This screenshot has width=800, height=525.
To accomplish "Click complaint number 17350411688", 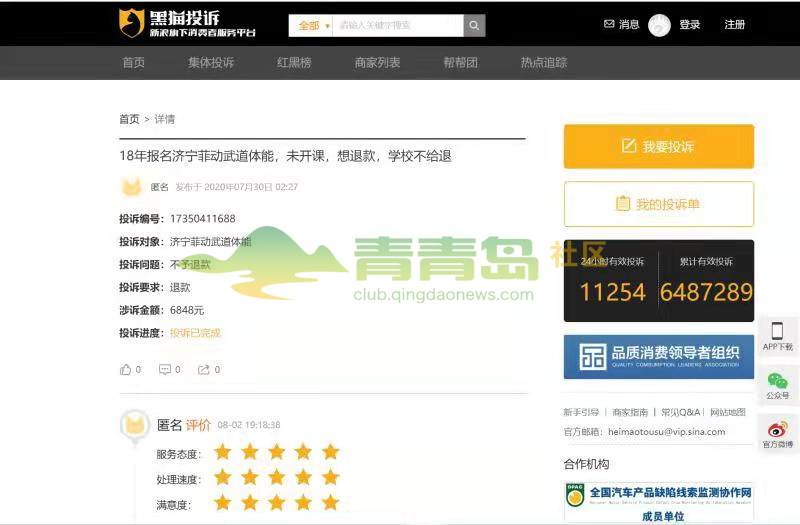I will click(x=203, y=219).
